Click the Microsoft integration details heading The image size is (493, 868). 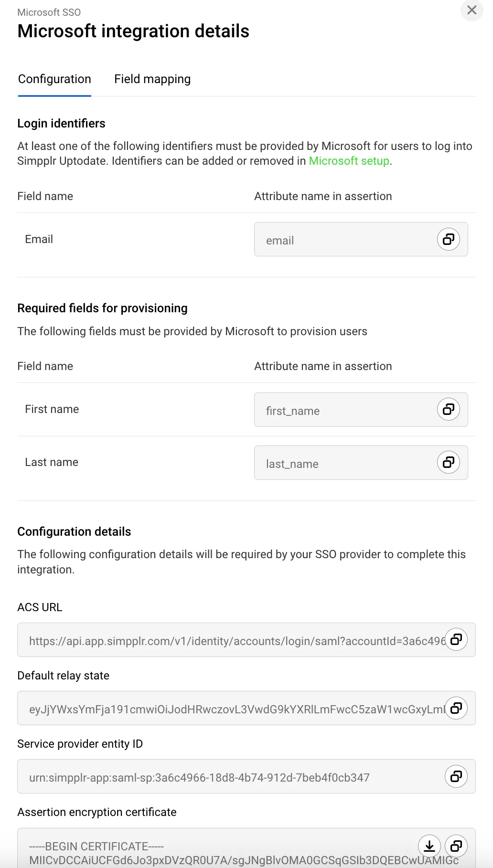(133, 32)
